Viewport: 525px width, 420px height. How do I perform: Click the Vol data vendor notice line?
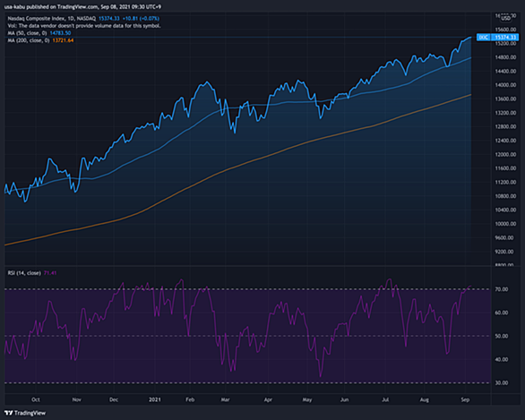[x=84, y=26]
